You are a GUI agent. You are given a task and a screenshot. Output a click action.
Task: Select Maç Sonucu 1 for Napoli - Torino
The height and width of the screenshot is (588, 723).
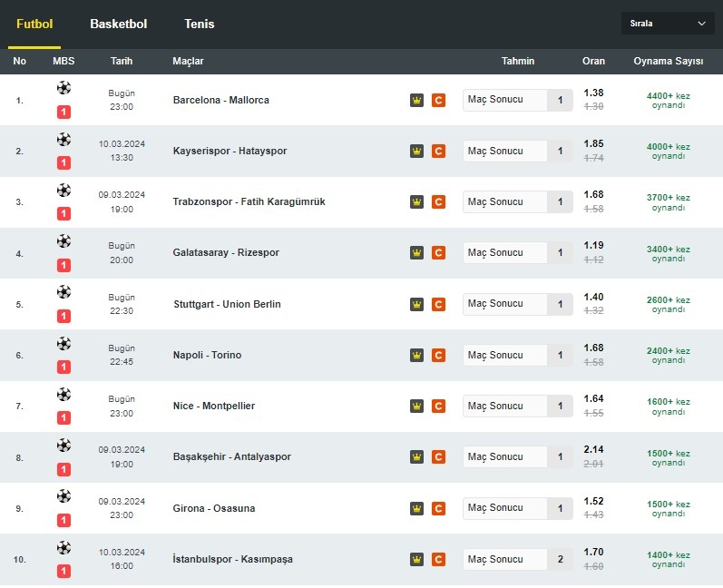pos(517,355)
